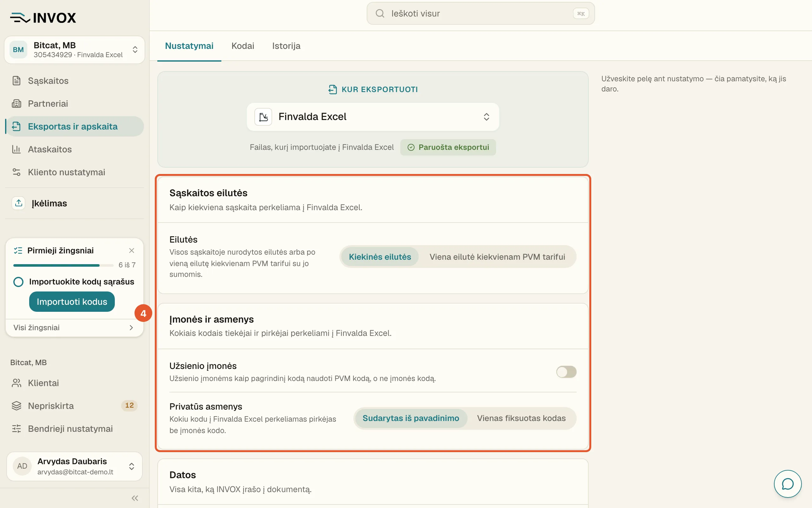Screen dimensions: 812x508
Task: Click the Importuoti kodus button
Action: [x=72, y=301]
